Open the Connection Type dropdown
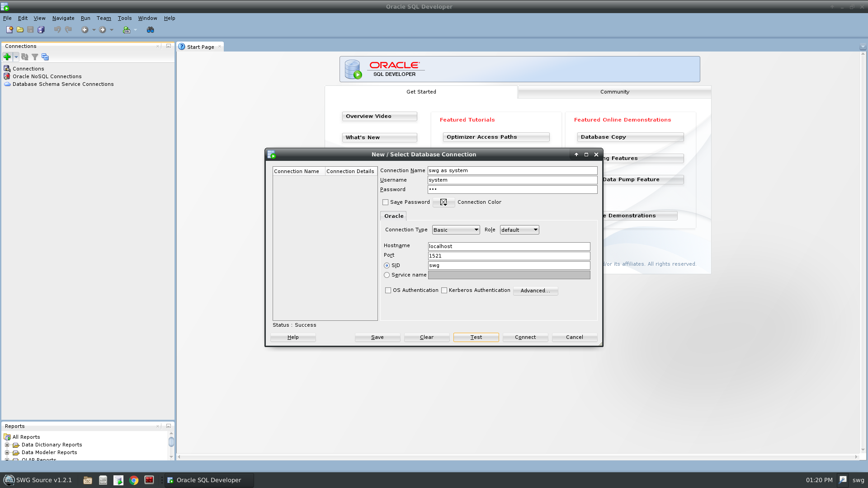868x488 pixels. pos(456,230)
